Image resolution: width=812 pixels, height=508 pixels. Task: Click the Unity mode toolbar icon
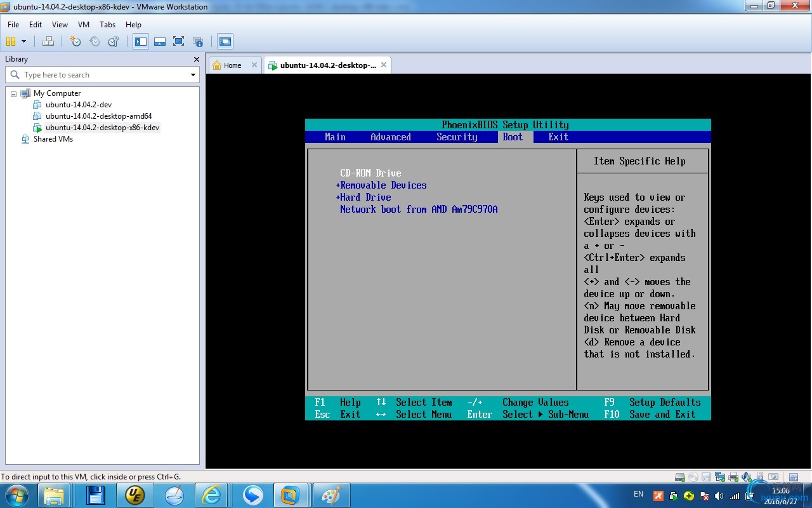pos(198,41)
